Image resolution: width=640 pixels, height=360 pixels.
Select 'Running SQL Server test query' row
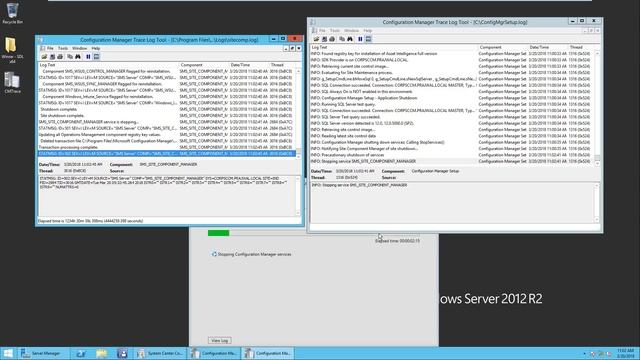point(452,104)
